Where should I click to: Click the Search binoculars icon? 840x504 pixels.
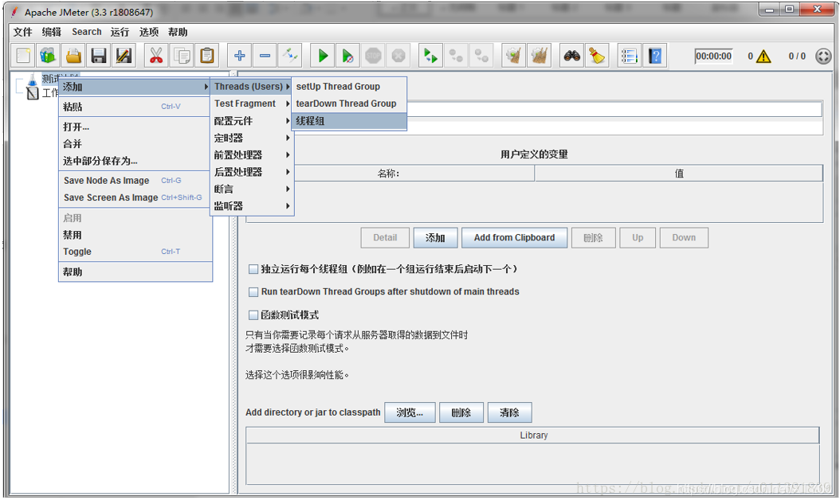click(x=571, y=56)
